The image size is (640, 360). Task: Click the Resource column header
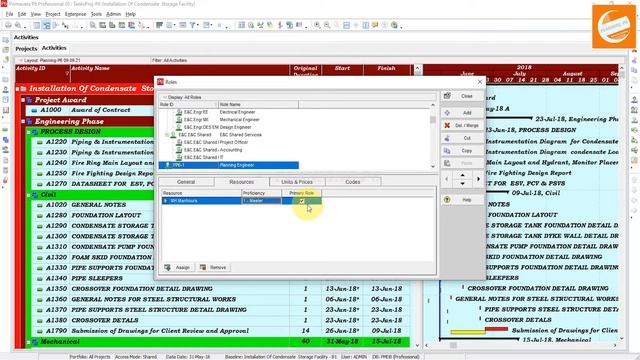click(201, 193)
